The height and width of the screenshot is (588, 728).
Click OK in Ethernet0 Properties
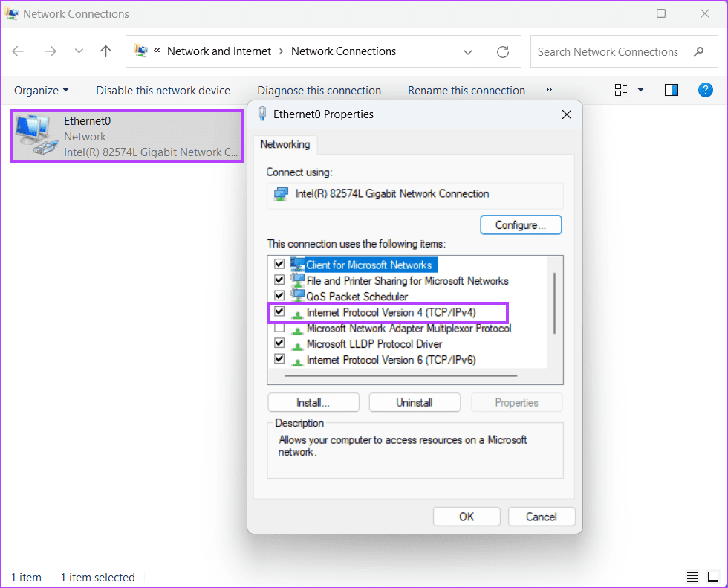(x=467, y=517)
